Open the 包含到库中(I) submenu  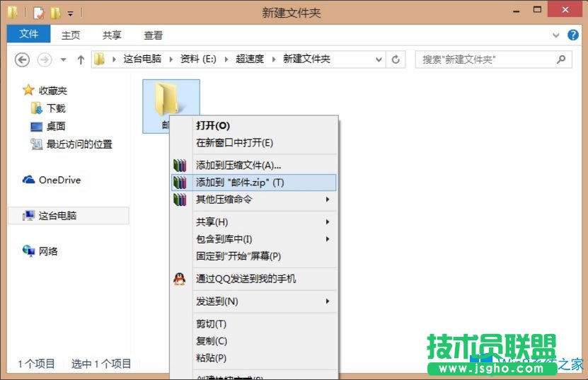click(254, 239)
